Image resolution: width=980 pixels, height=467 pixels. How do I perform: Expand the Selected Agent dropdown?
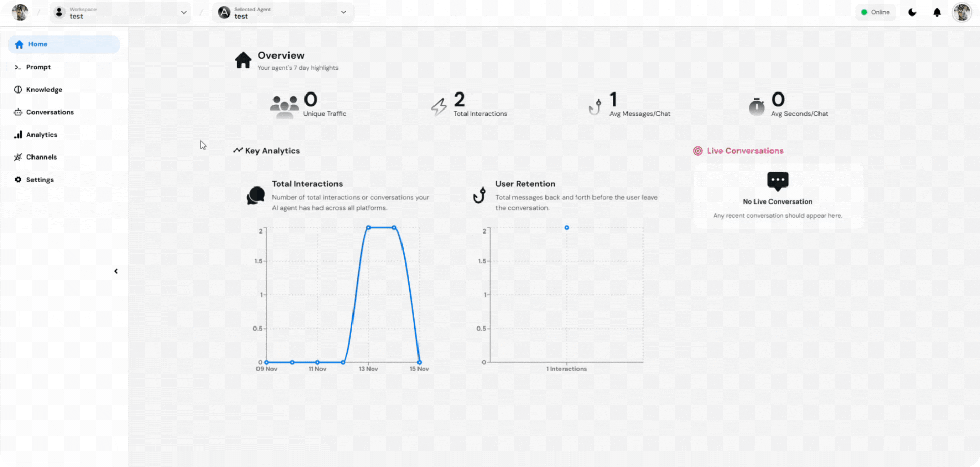coord(283,12)
